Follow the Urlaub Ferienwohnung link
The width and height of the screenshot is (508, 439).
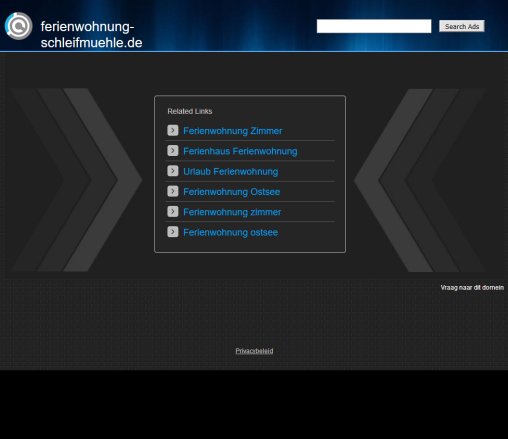coord(231,172)
